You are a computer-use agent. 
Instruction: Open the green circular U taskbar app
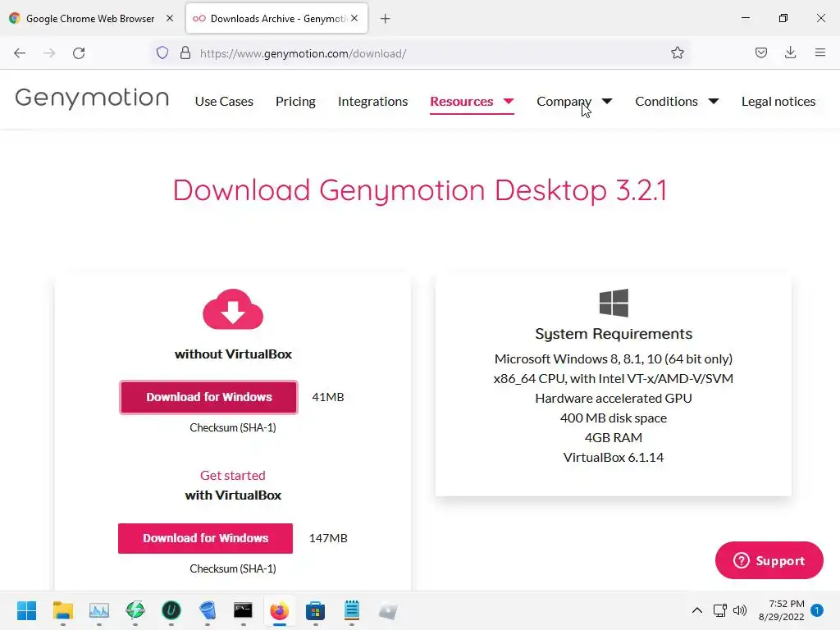[x=171, y=610]
